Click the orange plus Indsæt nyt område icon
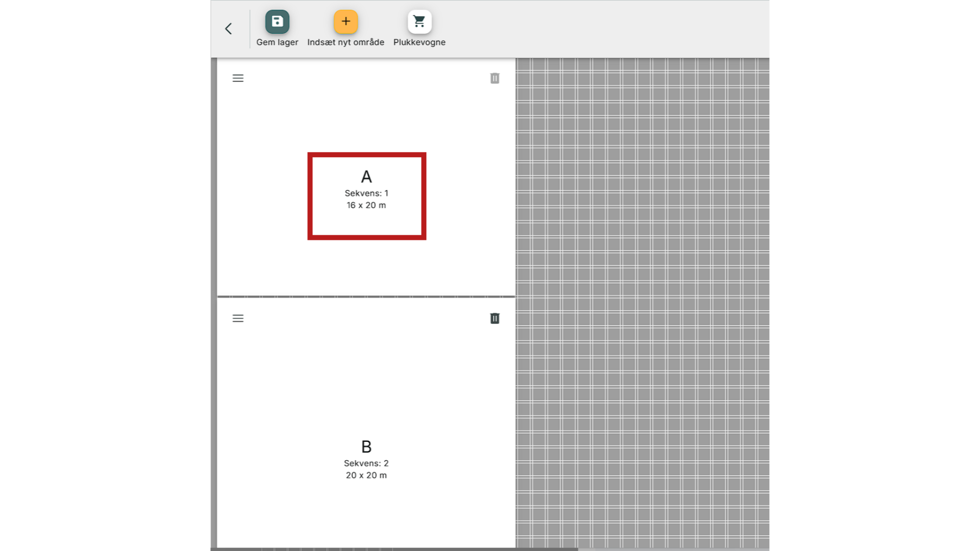Viewport: 980px width, 551px height. [x=346, y=21]
